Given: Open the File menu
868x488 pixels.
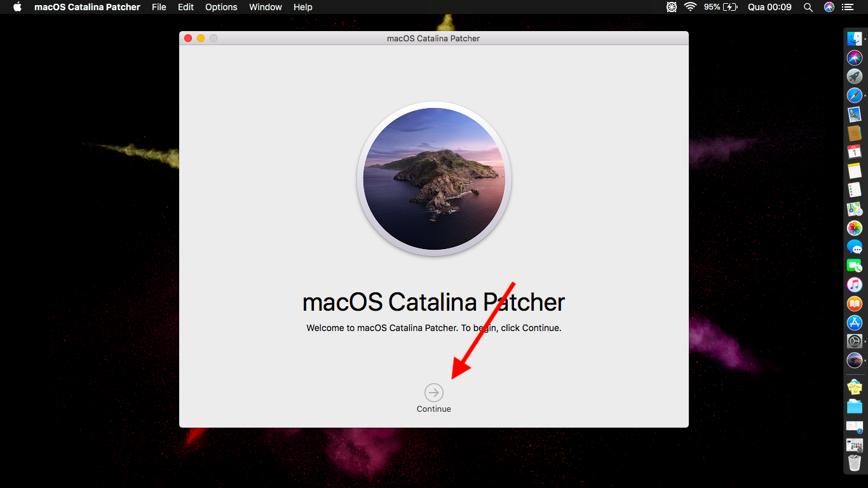Looking at the screenshot, I should click(159, 7).
